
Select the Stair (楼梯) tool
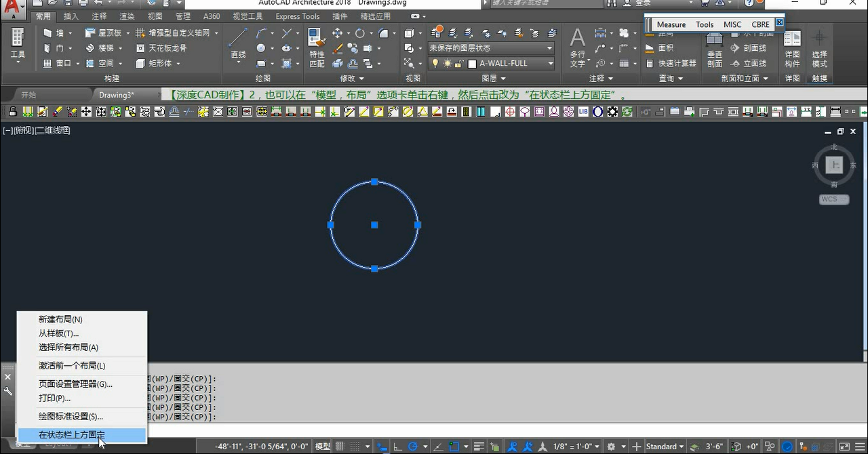pos(100,48)
